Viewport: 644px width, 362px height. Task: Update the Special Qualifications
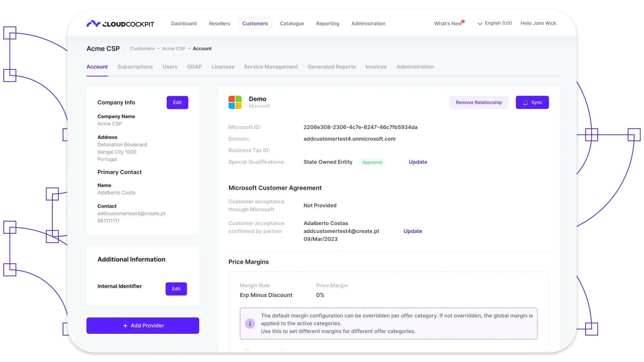(418, 162)
